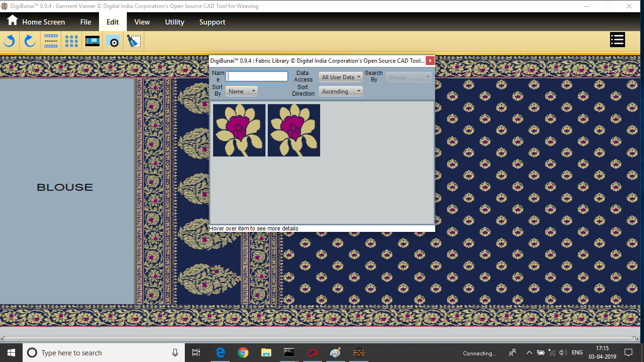The height and width of the screenshot is (362, 644).
Task: Open Google Chrome from the taskbar
Action: pyautogui.click(x=243, y=353)
